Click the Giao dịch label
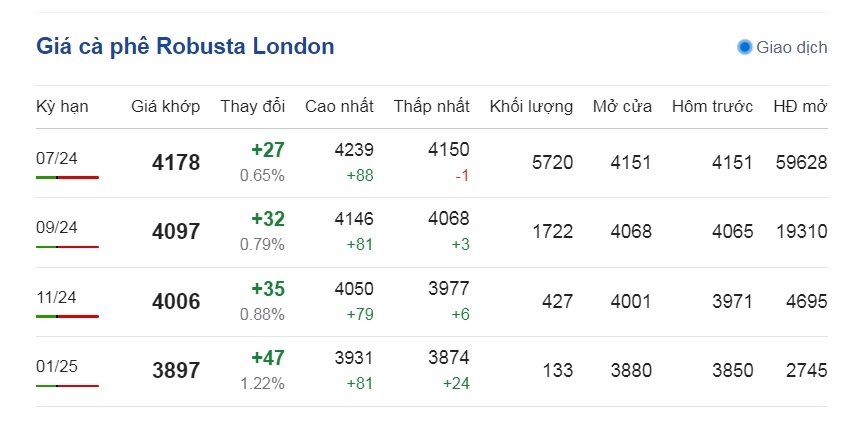 (792, 47)
